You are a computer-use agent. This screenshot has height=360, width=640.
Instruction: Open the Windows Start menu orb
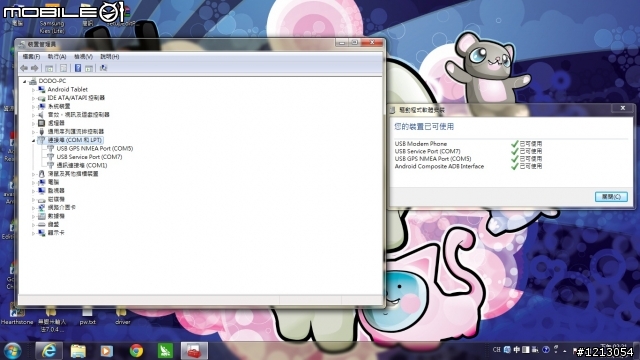pyautogui.click(x=13, y=351)
